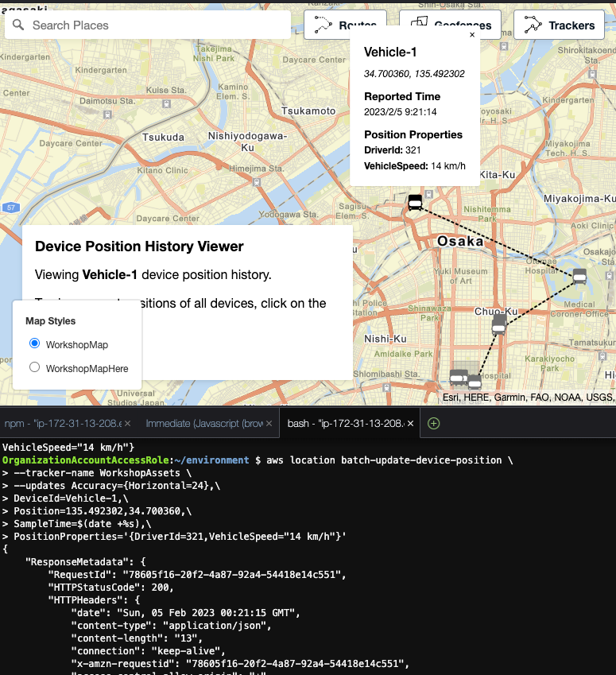Close the Immediate Javascript tab
Image resolution: width=616 pixels, height=675 pixels.
269,424
